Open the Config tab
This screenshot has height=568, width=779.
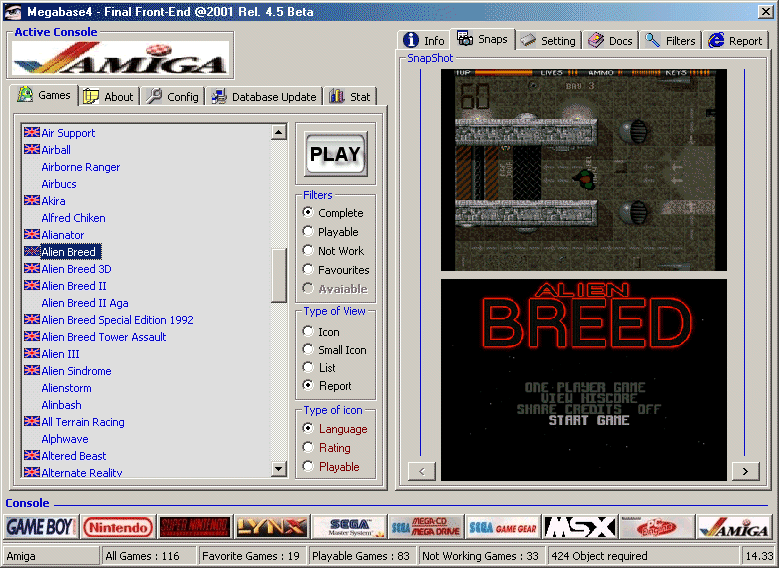pyautogui.click(x=173, y=96)
